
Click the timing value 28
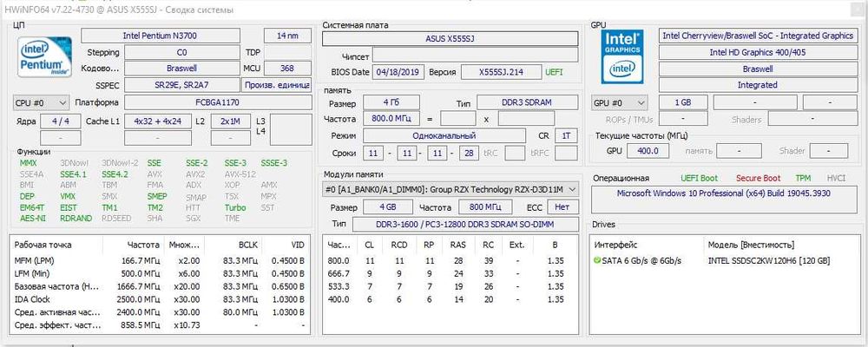[469, 153]
